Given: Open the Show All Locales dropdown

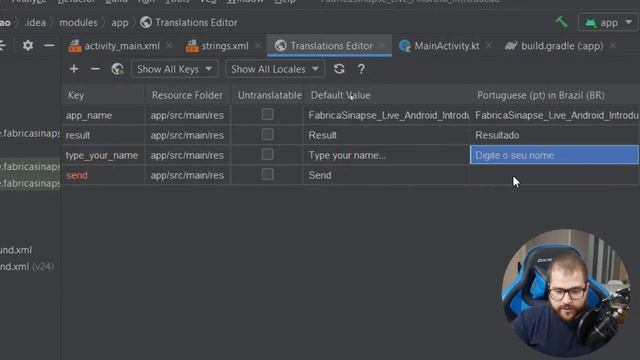Looking at the screenshot, I should click(275, 69).
